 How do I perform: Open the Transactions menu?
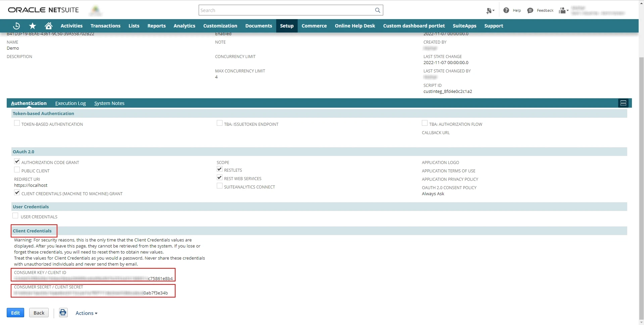105,26
